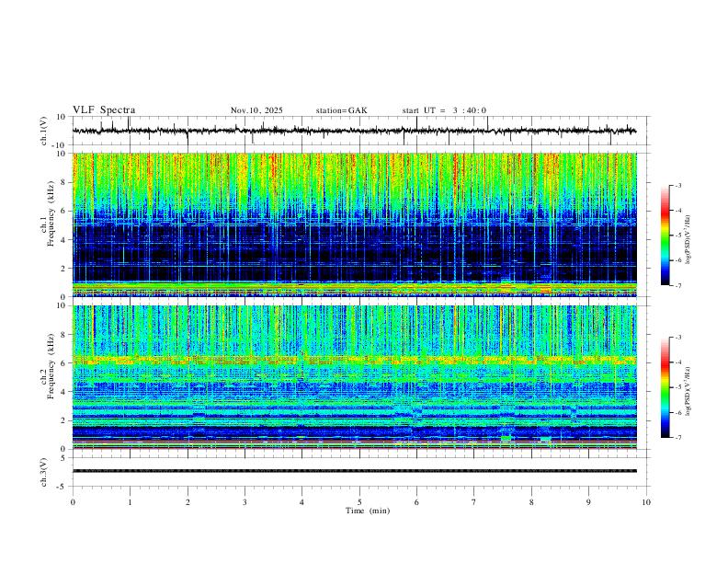Click the lower colorbar 'log(PSD)(V²/Hz)' label
This screenshot has width=728, height=563.
click(x=688, y=392)
